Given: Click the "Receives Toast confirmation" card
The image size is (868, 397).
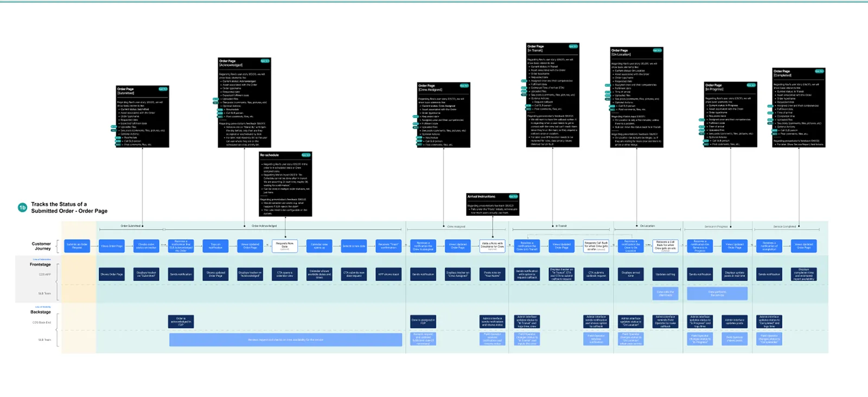Looking at the screenshot, I should 388,246.
